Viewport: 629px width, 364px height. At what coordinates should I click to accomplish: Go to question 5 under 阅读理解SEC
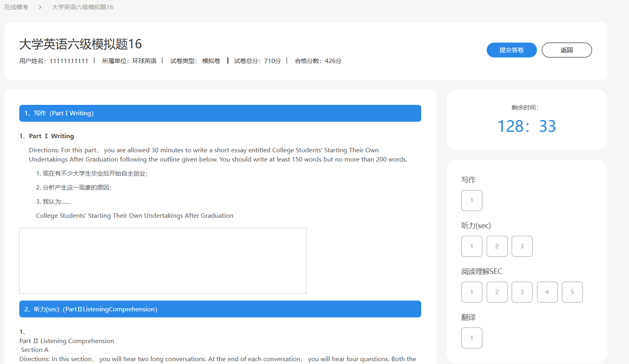coord(572,292)
